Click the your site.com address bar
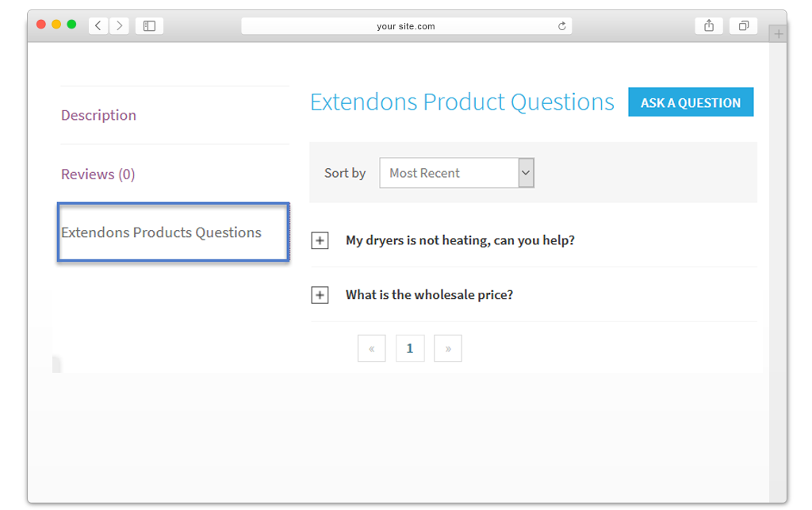 pyautogui.click(x=407, y=26)
